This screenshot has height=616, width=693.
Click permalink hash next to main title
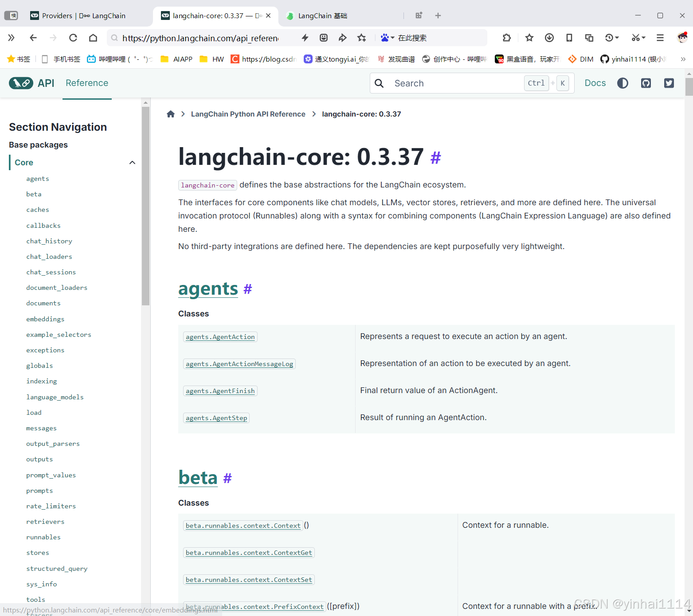[x=436, y=158]
